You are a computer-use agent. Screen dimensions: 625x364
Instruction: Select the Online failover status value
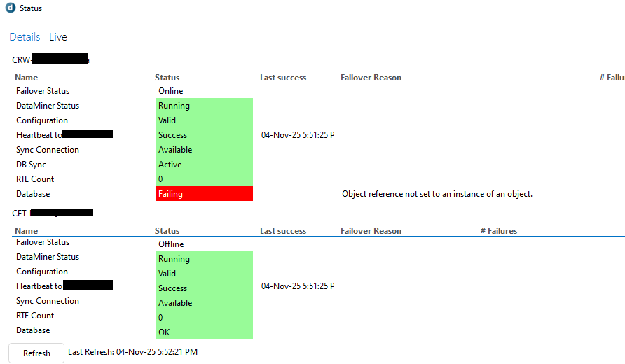(170, 91)
